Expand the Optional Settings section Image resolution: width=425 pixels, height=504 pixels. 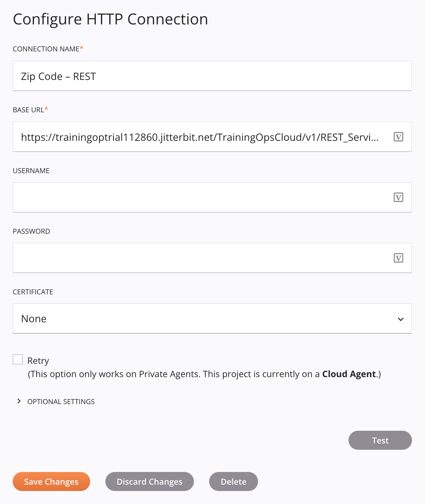point(61,401)
